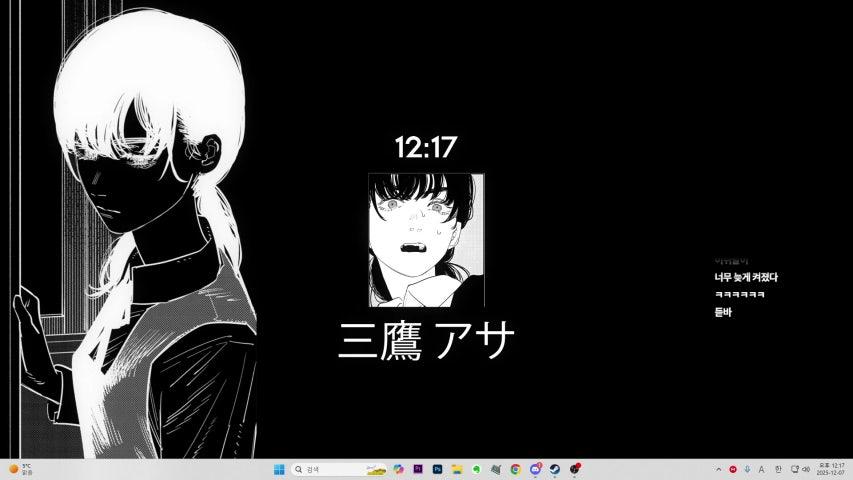
Task: Open the gray app icon beside Chrome
Action: (x=496, y=469)
